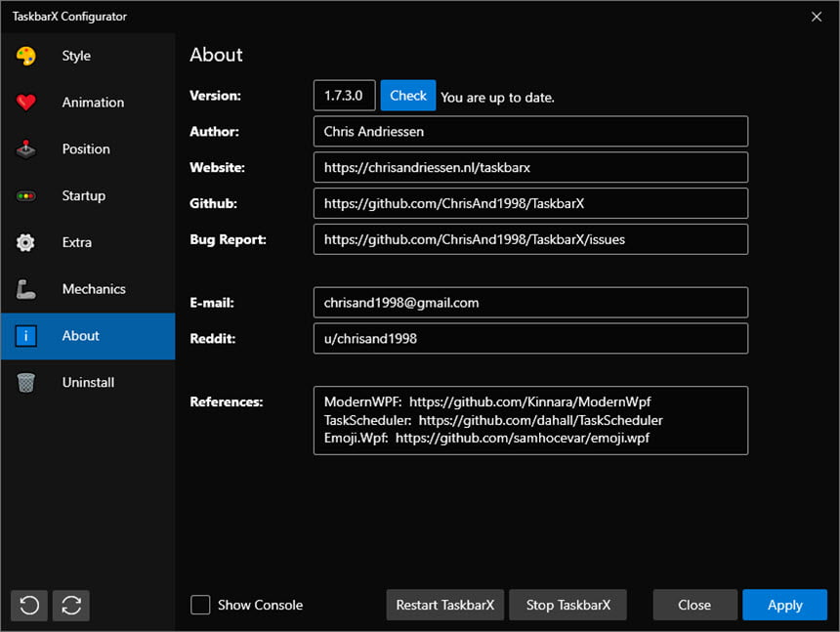The image size is (840, 632).
Task: Click the 'Version:' label
Action: click(215, 96)
